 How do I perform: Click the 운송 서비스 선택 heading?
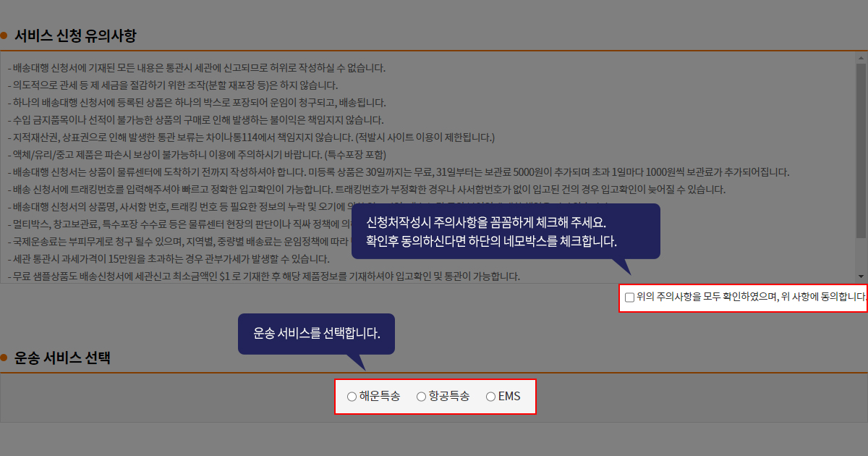(x=62, y=358)
